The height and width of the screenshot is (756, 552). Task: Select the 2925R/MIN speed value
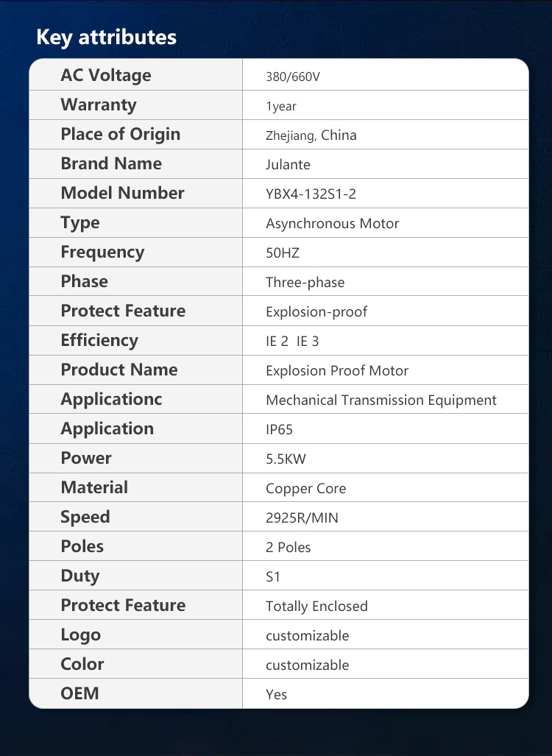(302, 518)
